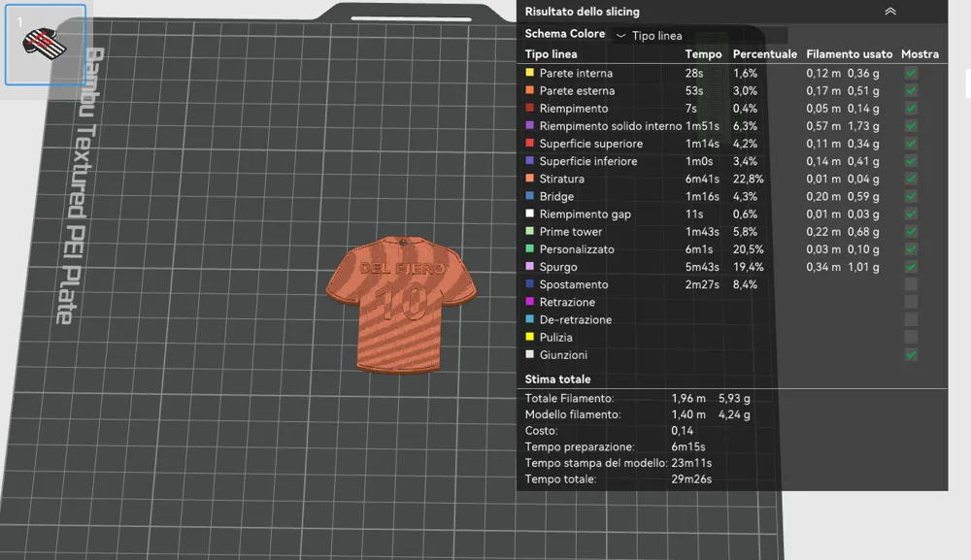This screenshot has height=560, width=971.
Task: Click the Spurgo lilac swatch
Action: pyautogui.click(x=529, y=266)
